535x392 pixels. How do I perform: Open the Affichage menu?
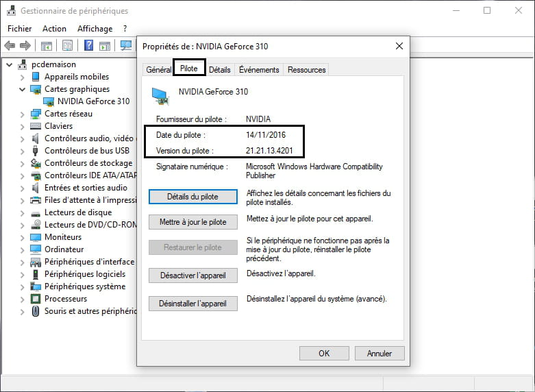click(95, 29)
